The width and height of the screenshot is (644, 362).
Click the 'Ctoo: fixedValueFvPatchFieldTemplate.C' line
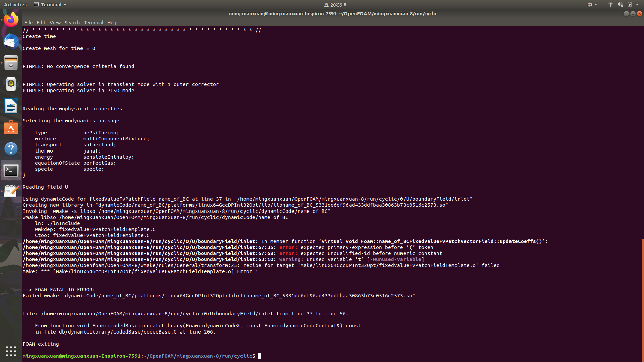pos(92,235)
